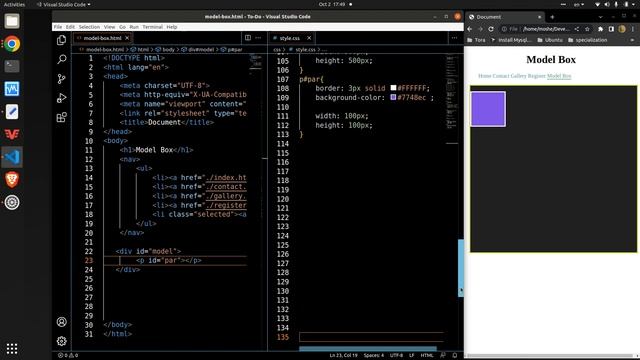The height and width of the screenshot is (360, 640).
Task: Open the Notifications bell in the status bar
Action: point(454,355)
